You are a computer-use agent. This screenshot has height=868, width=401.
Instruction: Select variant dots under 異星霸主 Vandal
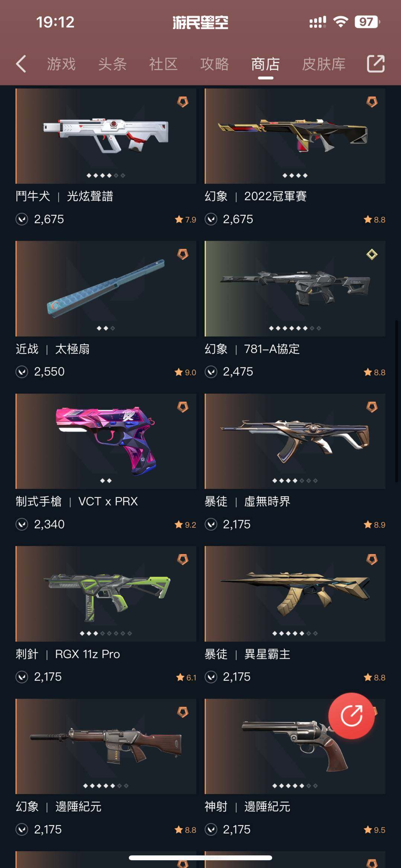pos(295,633)
